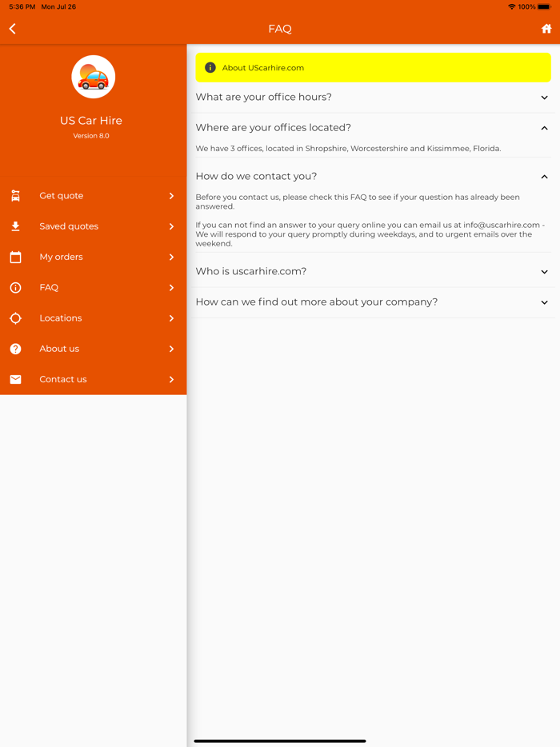This screenshot has height=747, width=560.
Task: Click chevron next to My orders
Action: click(171, 257)
